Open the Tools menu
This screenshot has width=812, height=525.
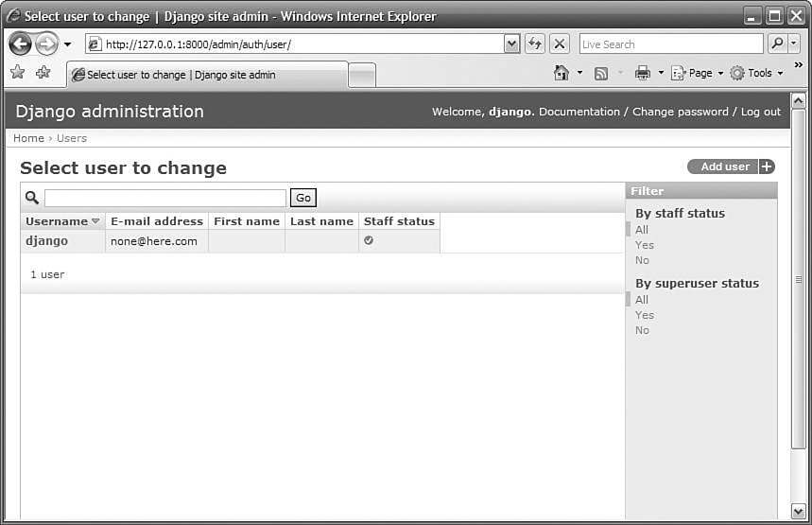756,73
